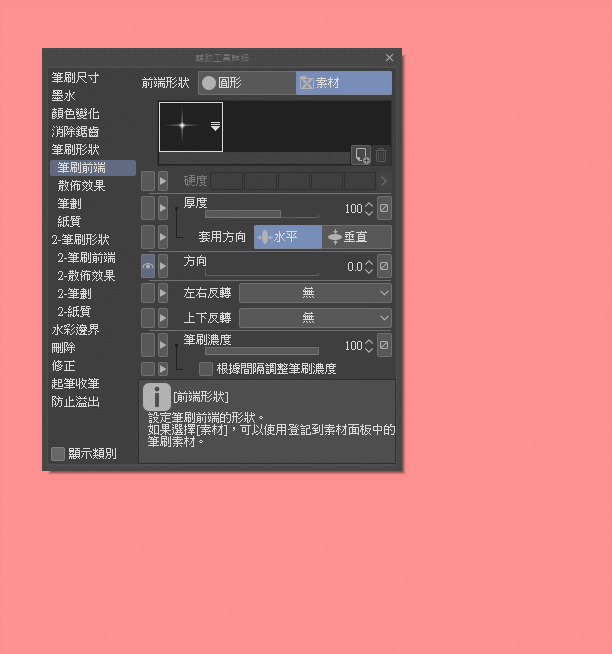The image size is (612, 654).
Task: Open 刪除 category
Action: pyautogui.click(x=63, y=347)
